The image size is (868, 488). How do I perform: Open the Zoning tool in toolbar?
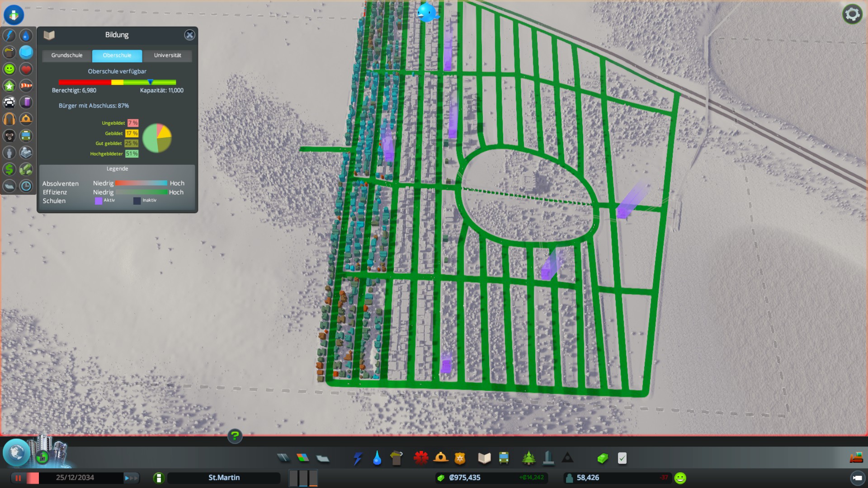point(303,458)
